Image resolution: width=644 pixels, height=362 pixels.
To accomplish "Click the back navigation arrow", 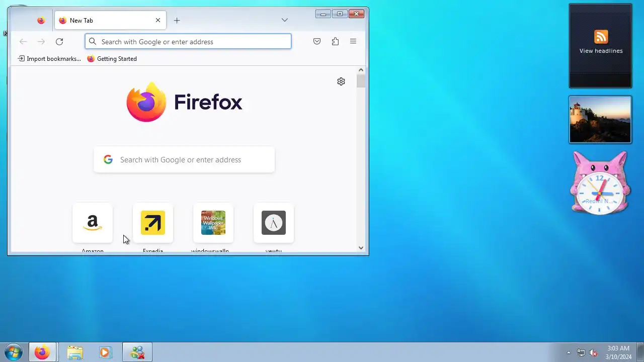I will coord(23,42).
